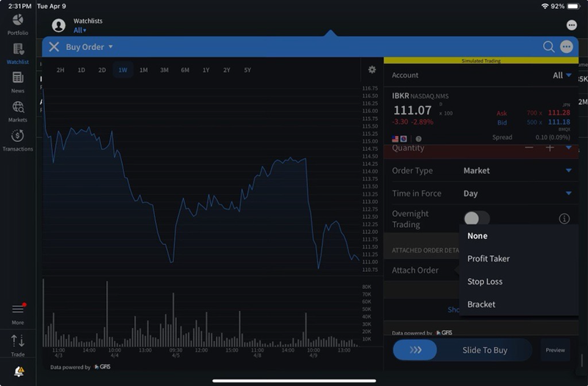This screenshot has height=386, width=588.
Task: Toggle the Overnight Trading switch
Action: click(x=476, y=218)
